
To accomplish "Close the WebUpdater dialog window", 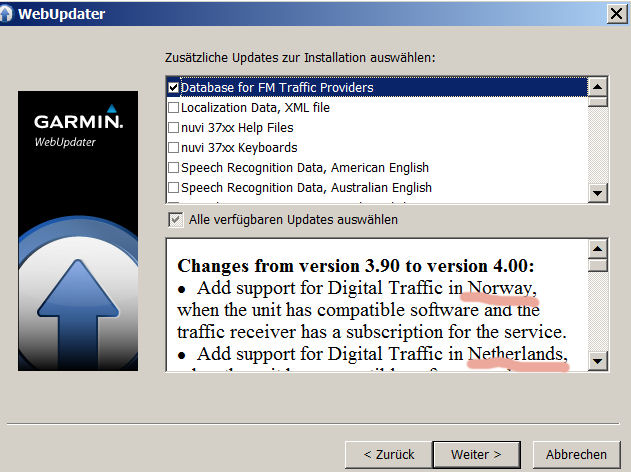I will (x=616, y=14).
